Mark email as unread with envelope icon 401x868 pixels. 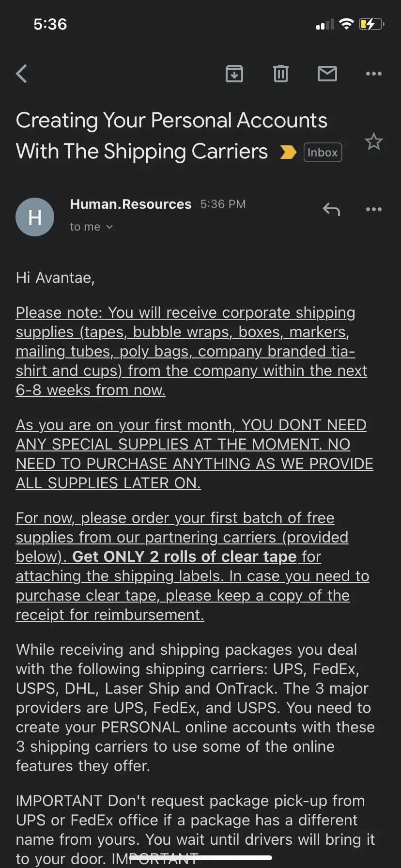(x=327, y=74)
